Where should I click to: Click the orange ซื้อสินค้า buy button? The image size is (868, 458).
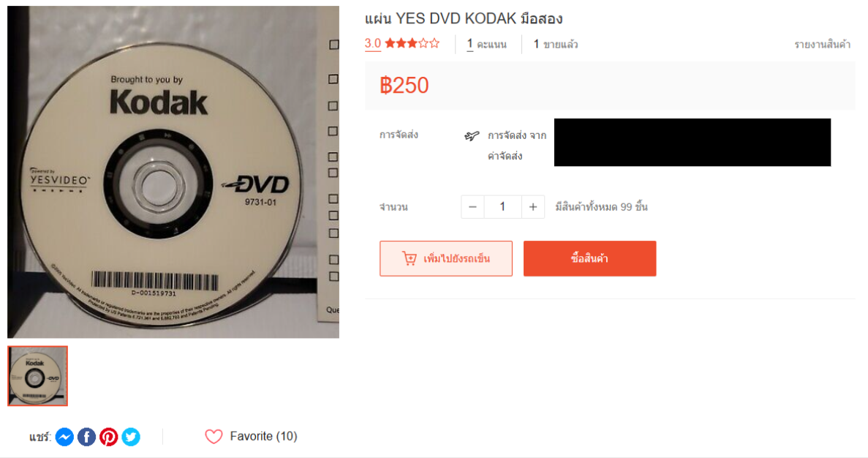tap(589, 258)
